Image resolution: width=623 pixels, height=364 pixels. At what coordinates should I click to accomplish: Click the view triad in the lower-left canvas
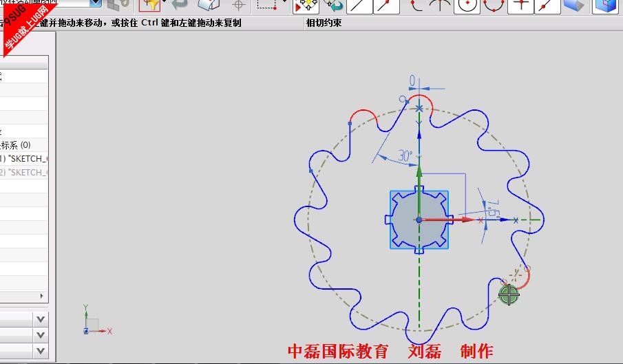coord(96,320)
